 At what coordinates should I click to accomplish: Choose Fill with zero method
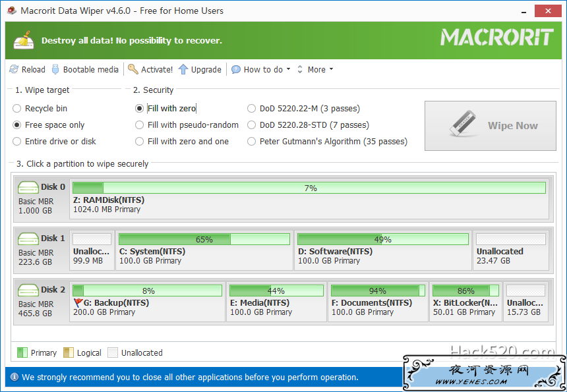165,109
